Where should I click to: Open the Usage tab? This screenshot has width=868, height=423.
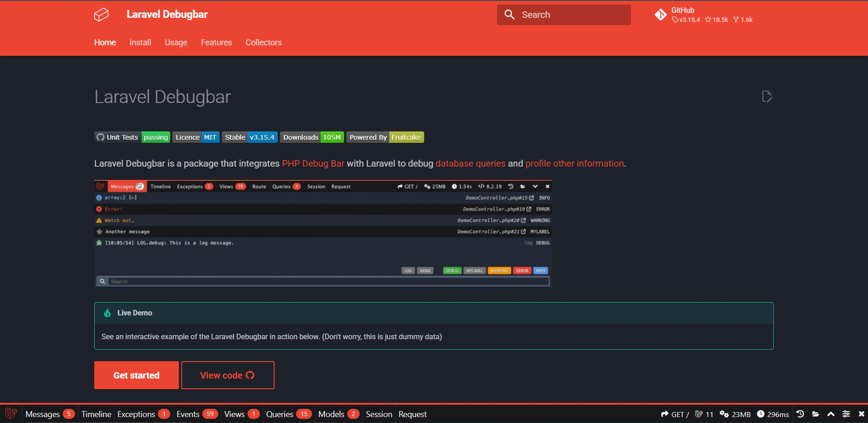[176, 43]
